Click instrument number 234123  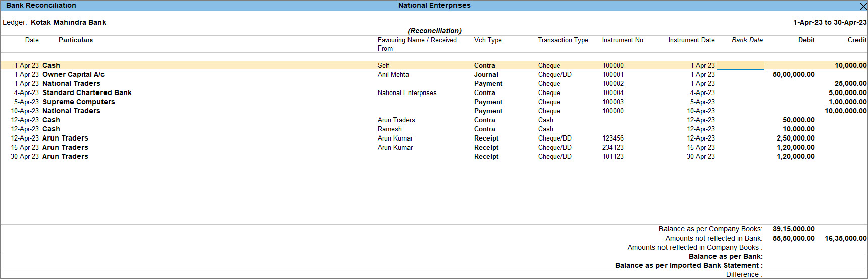coord(612,147)
